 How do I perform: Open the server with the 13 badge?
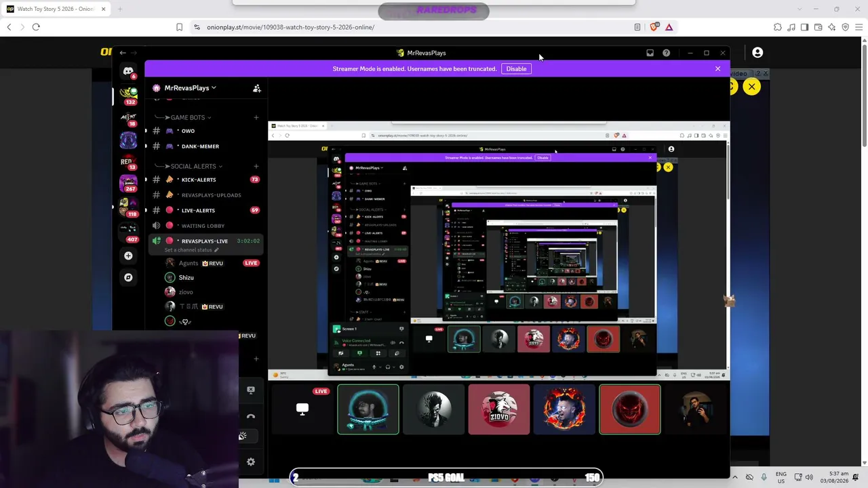[128, 163]
